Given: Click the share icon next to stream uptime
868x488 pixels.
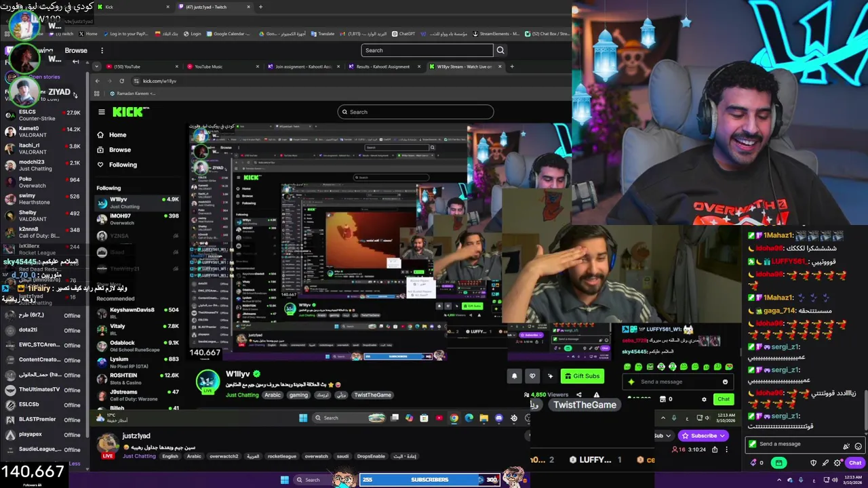Looking at the screenshot, I should [x=715, y=449].
